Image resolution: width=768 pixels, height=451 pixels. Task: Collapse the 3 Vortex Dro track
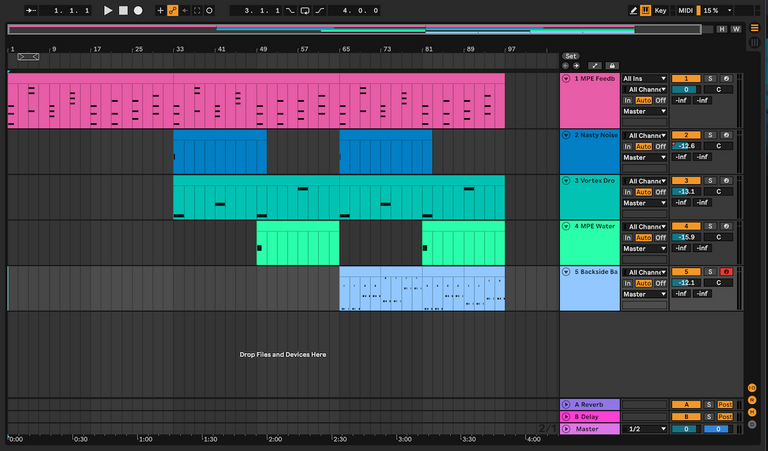pos(566,181)
